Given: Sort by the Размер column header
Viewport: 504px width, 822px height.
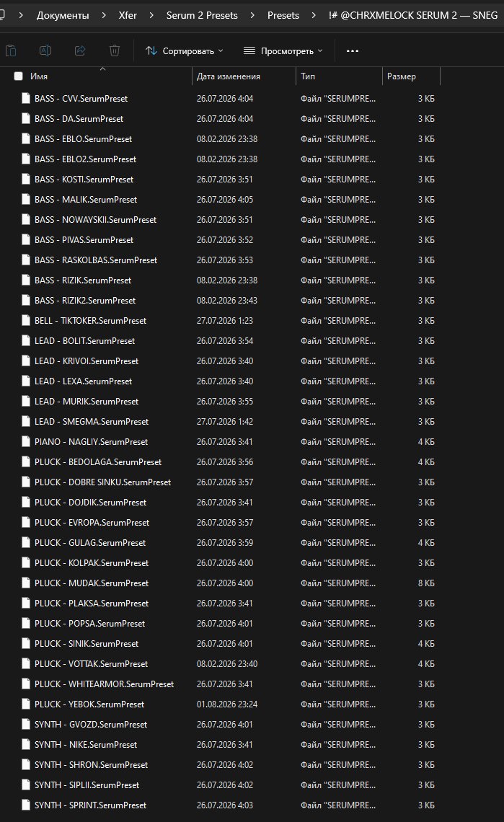Looking at the screenshot, I should point(401,76).
